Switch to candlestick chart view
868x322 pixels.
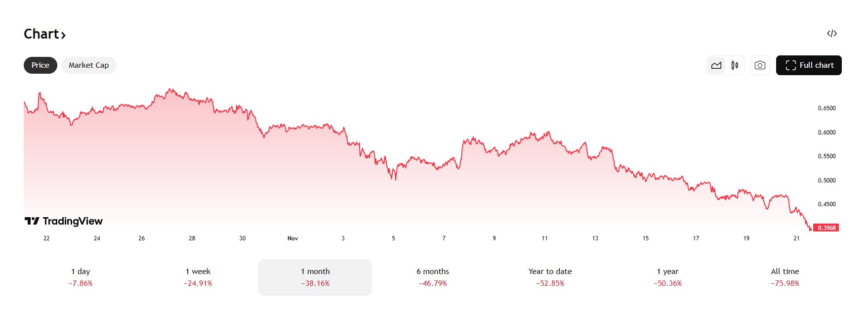[735, 65]
